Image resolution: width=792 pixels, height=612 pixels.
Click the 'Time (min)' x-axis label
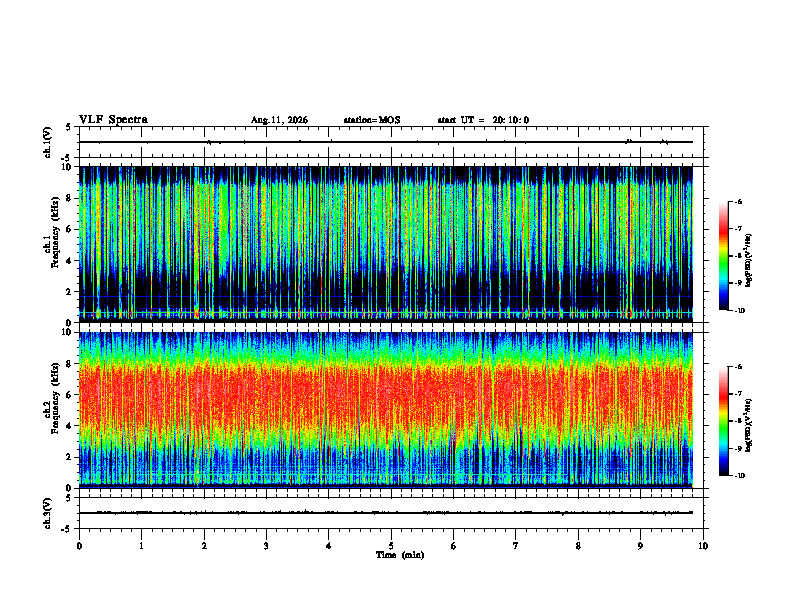coord(400,555)
